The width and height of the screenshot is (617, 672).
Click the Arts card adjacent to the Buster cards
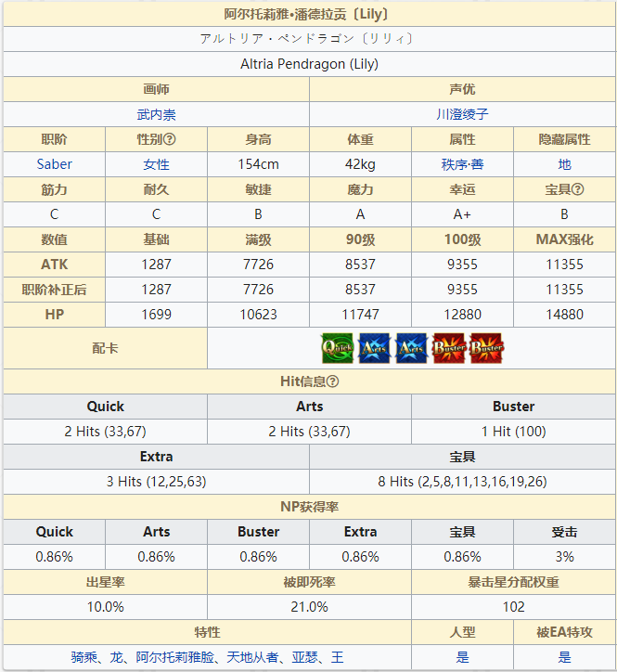click(x=412, y=348)
